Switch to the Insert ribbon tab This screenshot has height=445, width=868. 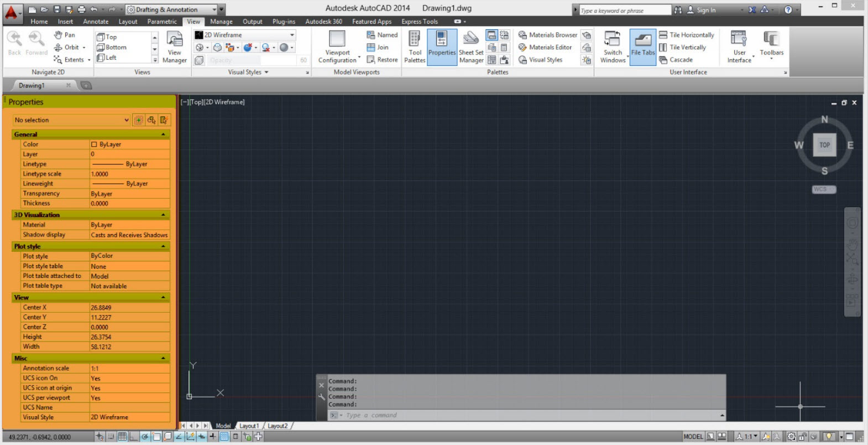pyautogui.click(x=65, y=22)
